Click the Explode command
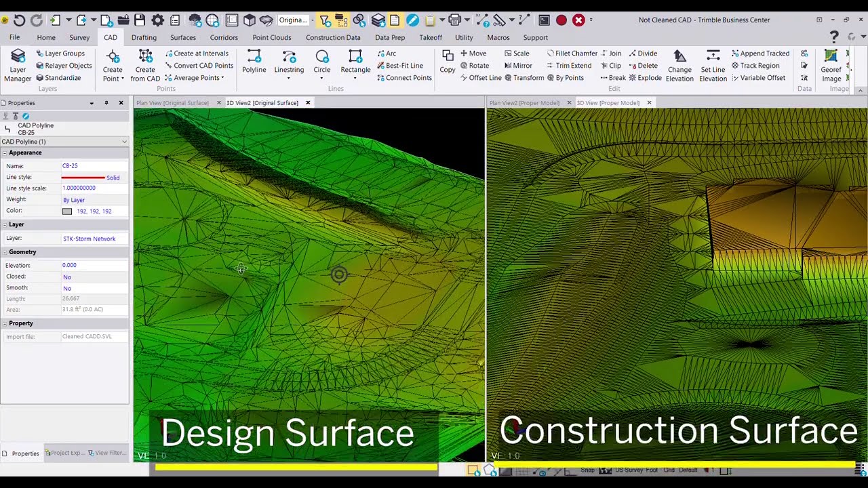The image size is (868, 488). (646, 78)
